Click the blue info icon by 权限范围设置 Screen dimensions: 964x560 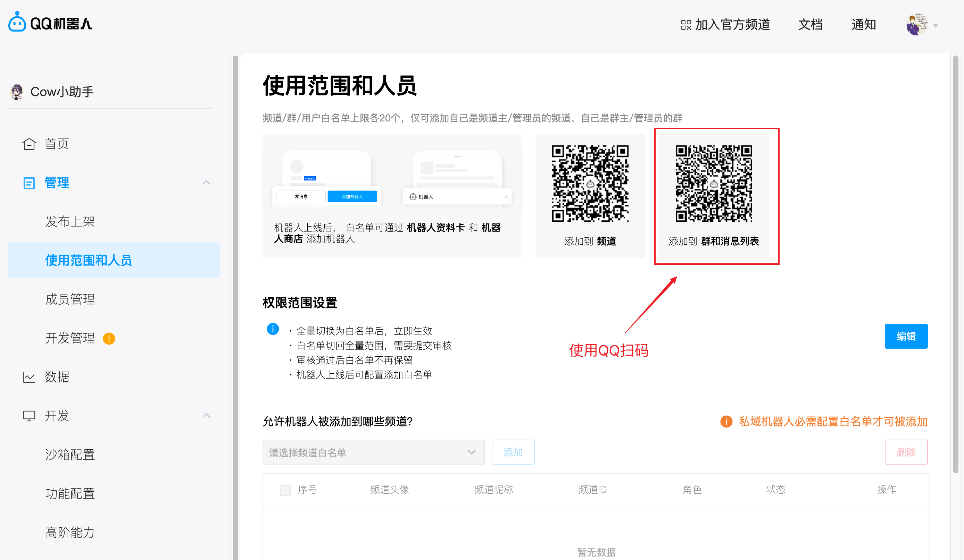273,329
